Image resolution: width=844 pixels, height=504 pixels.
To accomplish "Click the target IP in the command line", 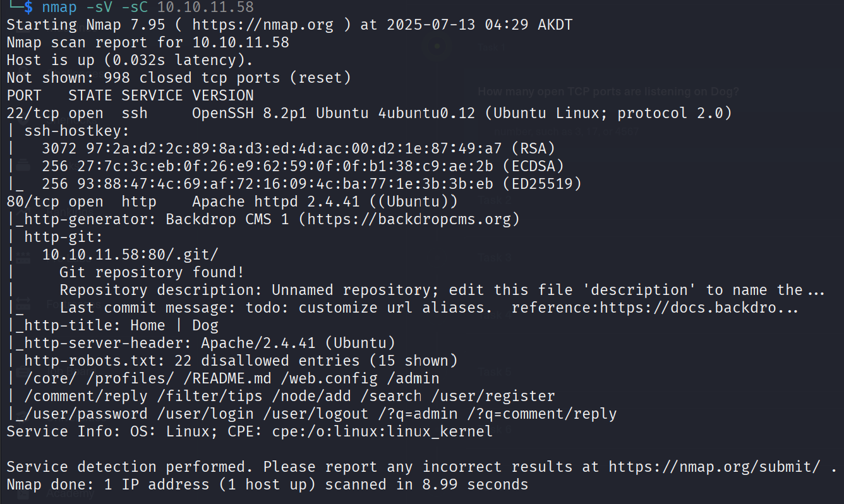I will click(x=205, y=8).
